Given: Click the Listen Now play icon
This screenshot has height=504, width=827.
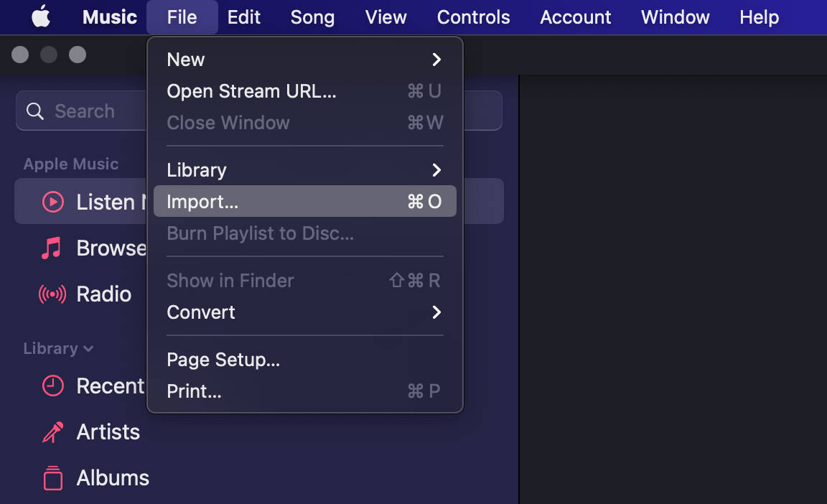Looking at the screenshot, I should point(52,202).
